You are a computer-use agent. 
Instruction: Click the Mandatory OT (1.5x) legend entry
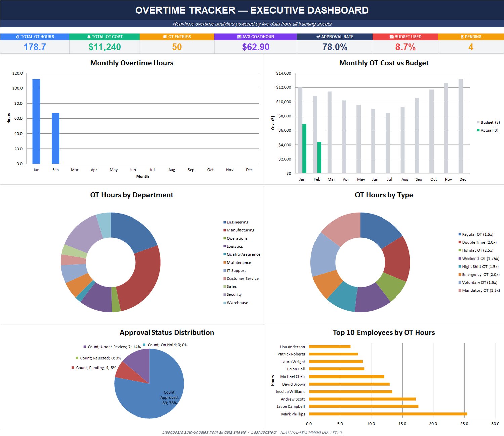point(479,291)
